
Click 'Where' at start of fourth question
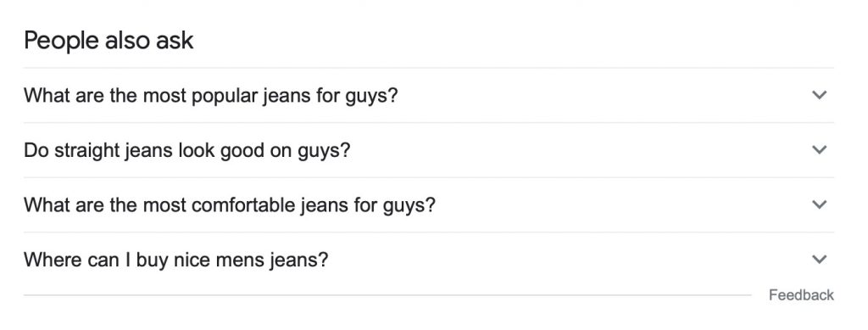point(46,260)
